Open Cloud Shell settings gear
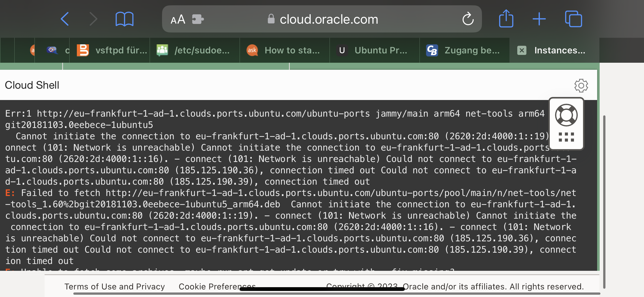 pyautogui.click(x=581, y=86)
